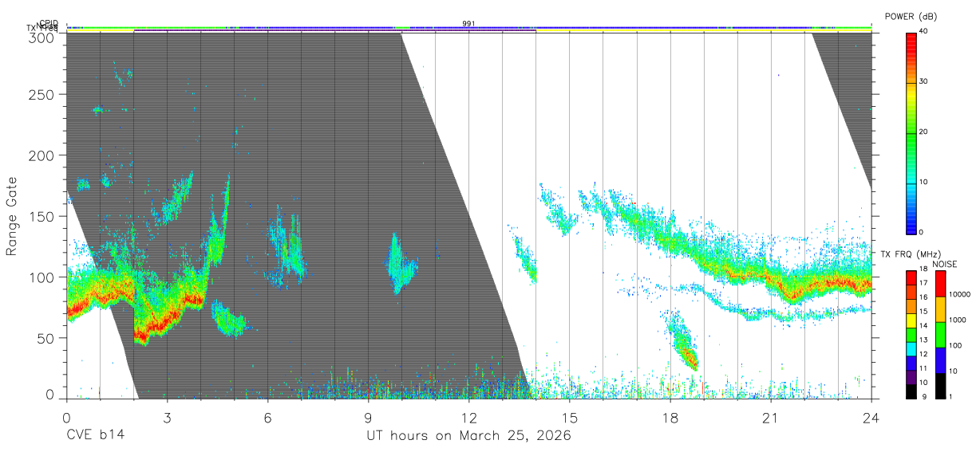980x452 pixels.
Task: Click the 12 tick on the UT hours axis
Action: point(468,418)
